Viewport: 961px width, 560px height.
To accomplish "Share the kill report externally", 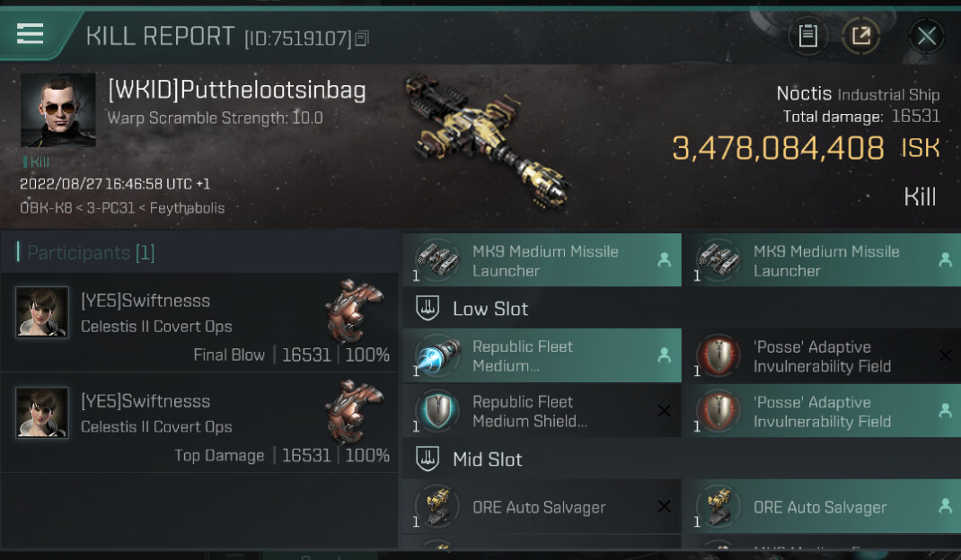I will (860, 36).
